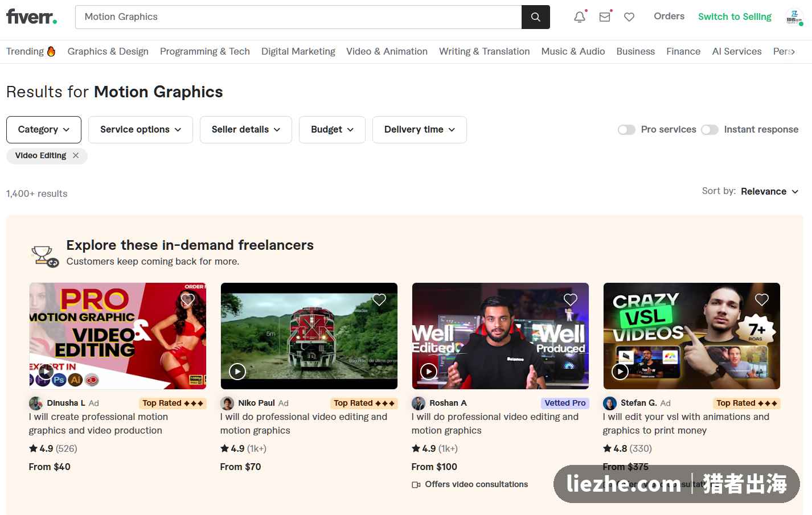
Task: Save Dinusha L's gig with heart
Action: click(x=188, y=299)
